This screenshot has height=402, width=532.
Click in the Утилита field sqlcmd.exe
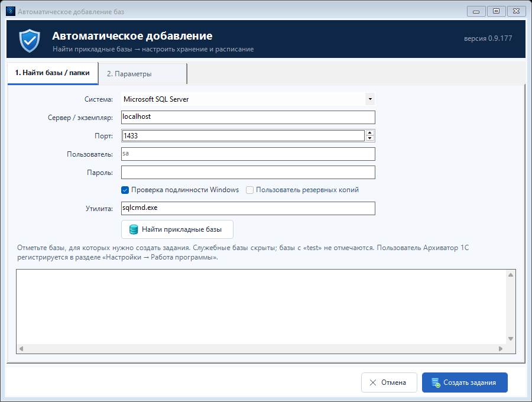point(248,208)
